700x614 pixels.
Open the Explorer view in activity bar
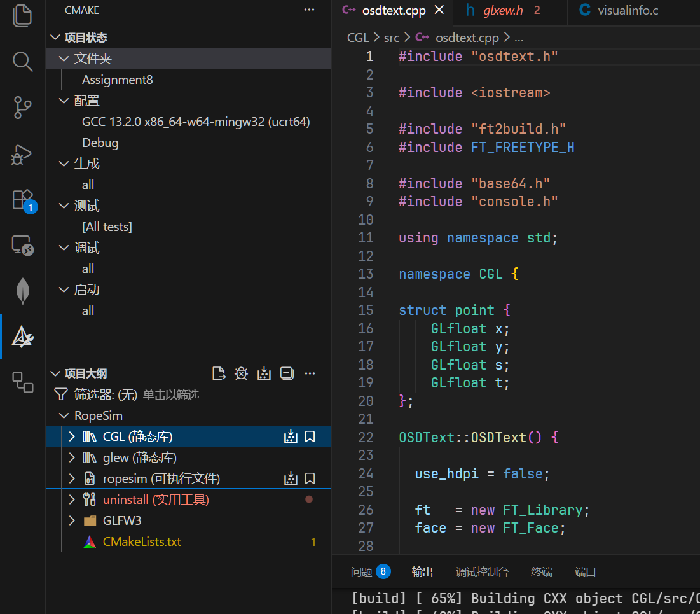click(x=22, y=16)
